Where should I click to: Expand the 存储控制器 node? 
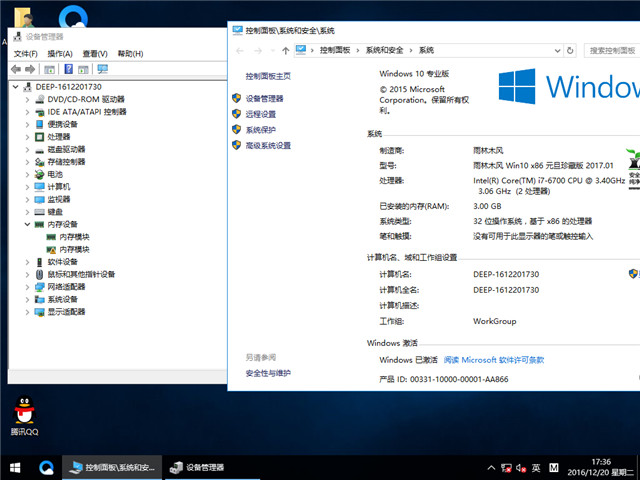click(27, 162)
